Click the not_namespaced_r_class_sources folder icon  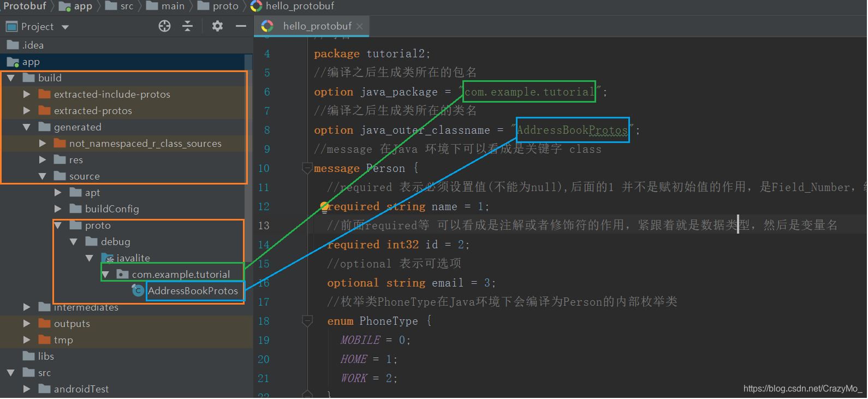(x=60, y=143)
